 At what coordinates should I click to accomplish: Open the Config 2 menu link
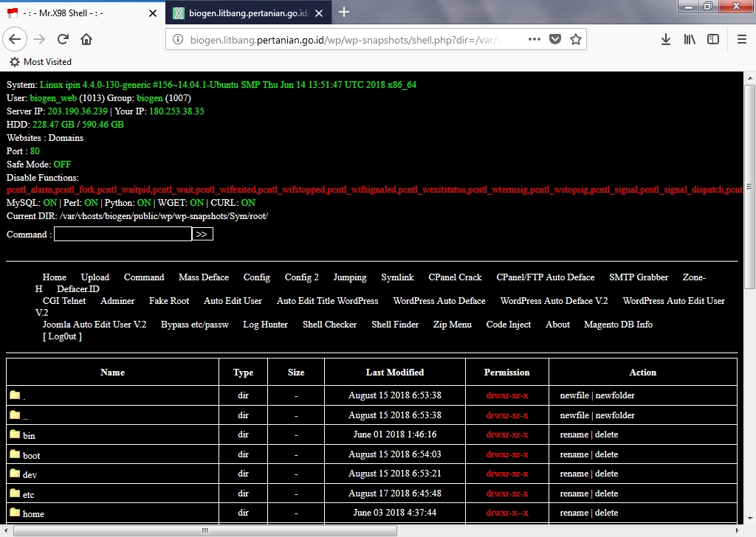pos(301,277)
